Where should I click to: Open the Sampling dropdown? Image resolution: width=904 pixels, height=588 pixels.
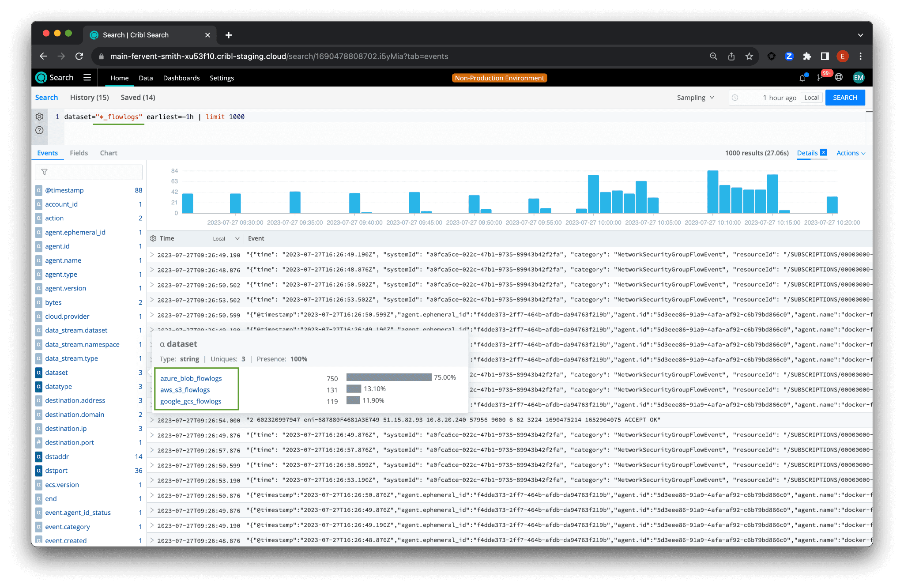point(695,98)
